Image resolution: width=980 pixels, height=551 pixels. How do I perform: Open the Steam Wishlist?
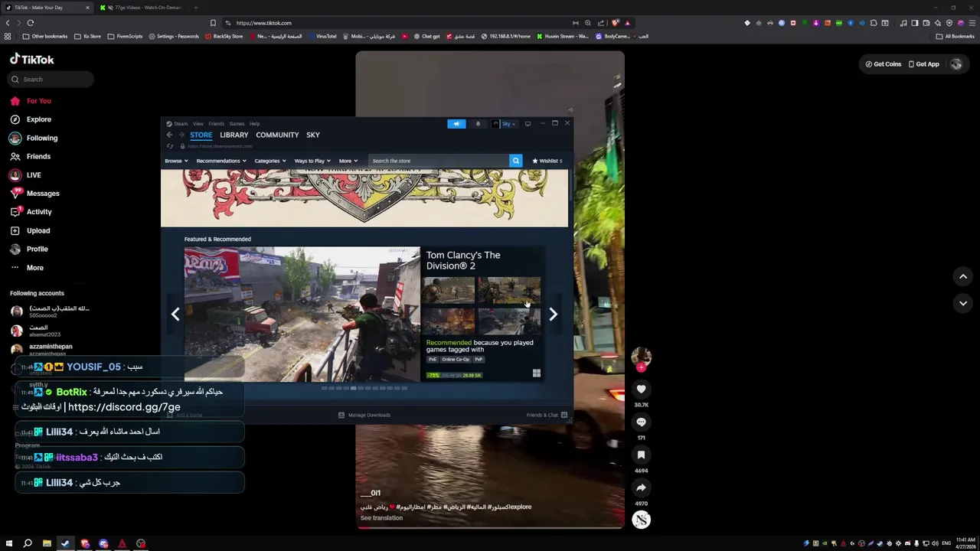tap(547, 161)
